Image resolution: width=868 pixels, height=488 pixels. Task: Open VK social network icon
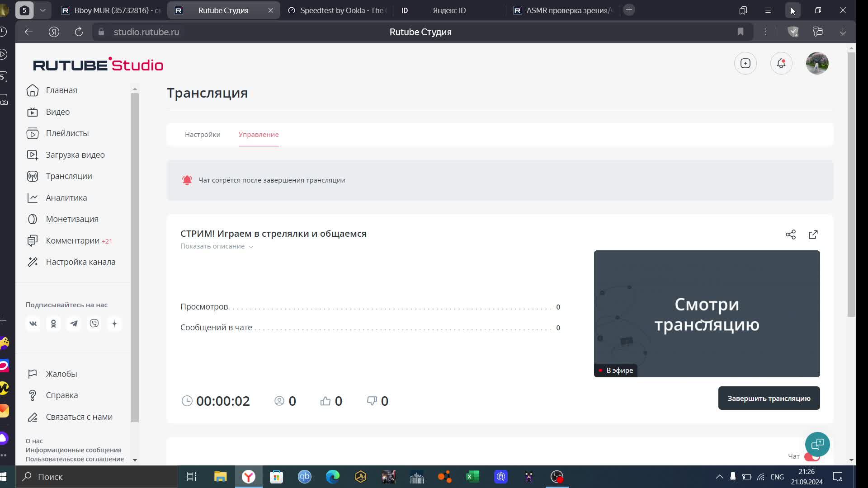(x=33, y=324)
